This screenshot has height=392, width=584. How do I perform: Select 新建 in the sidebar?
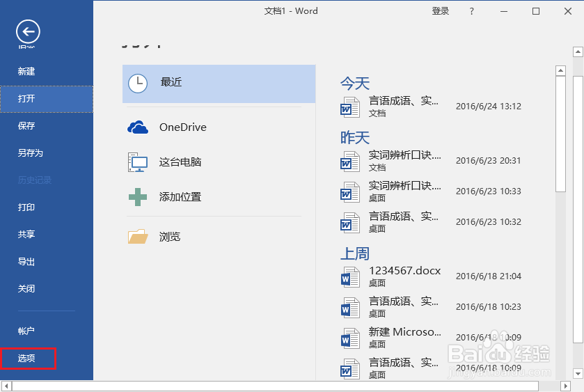[x=47, y=71]
